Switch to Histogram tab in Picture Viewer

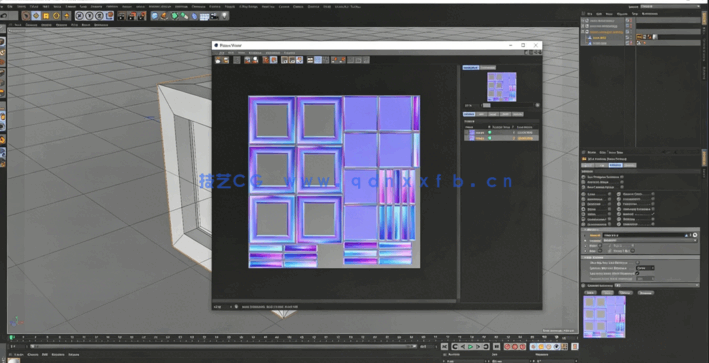tap(488, 67)
